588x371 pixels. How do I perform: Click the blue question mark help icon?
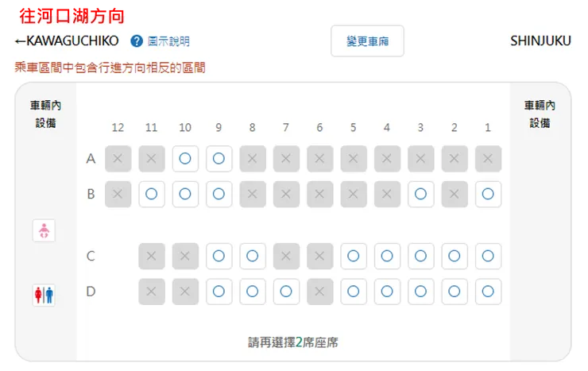[137, 41]
